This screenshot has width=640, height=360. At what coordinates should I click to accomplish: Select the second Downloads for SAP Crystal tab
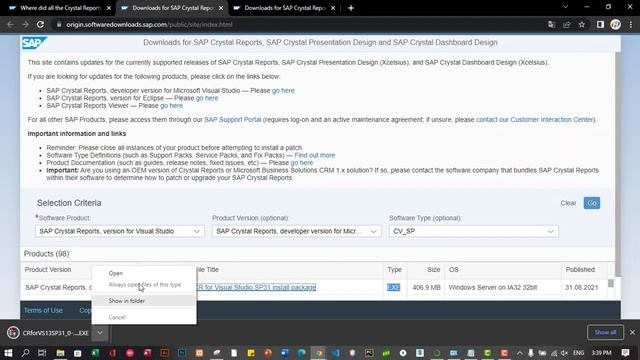[172, 8]
